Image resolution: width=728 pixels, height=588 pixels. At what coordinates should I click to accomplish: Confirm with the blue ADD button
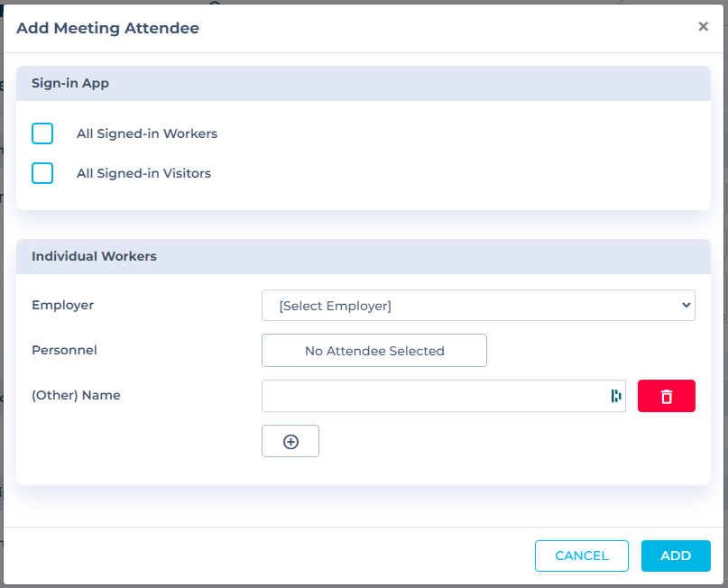coord(676,556)
